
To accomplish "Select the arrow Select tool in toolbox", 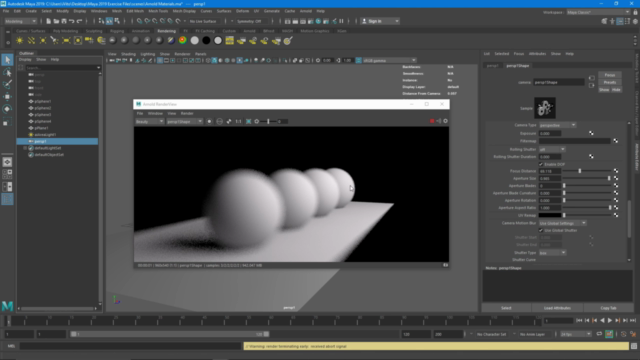I will point(7,60).
